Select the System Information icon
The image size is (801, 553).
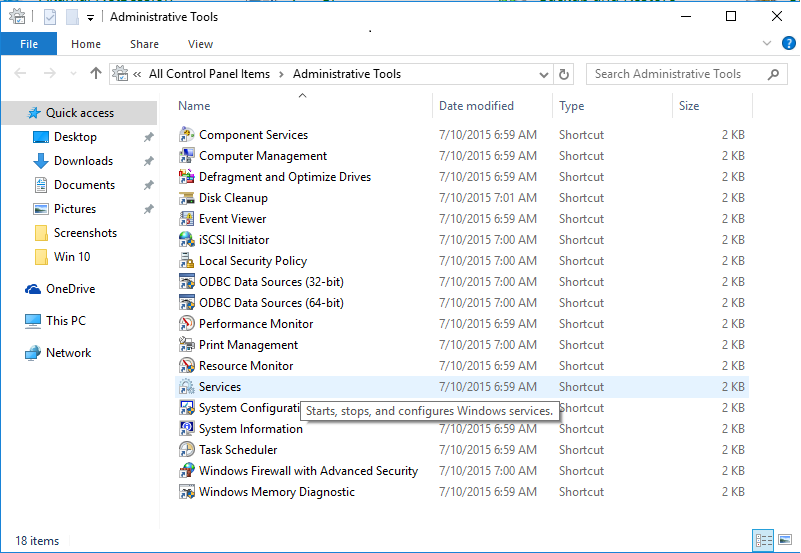click(x=186, y=428)
